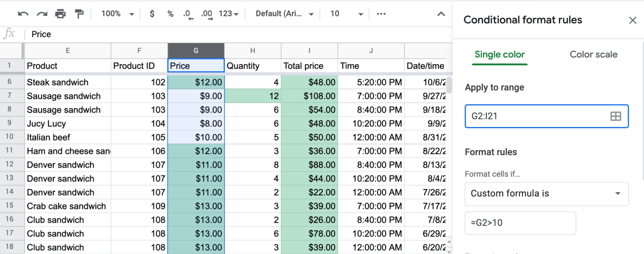Redo the last action
644x254 pixels.
tap(42, 13)
